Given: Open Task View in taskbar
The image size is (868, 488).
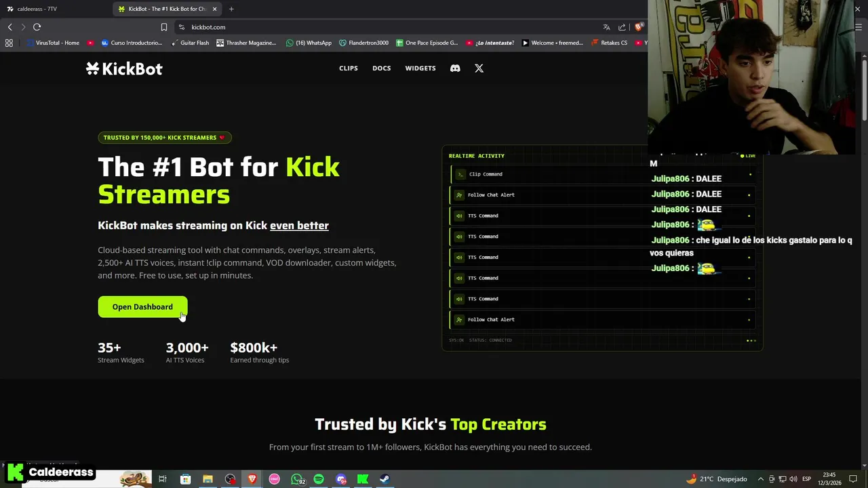Looking at the screenshot, I should [163, 479].
